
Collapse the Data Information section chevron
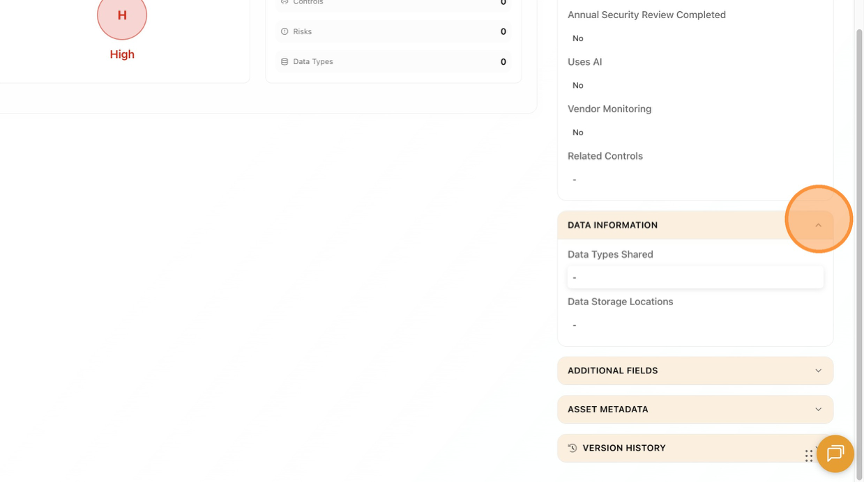point(818,225)
